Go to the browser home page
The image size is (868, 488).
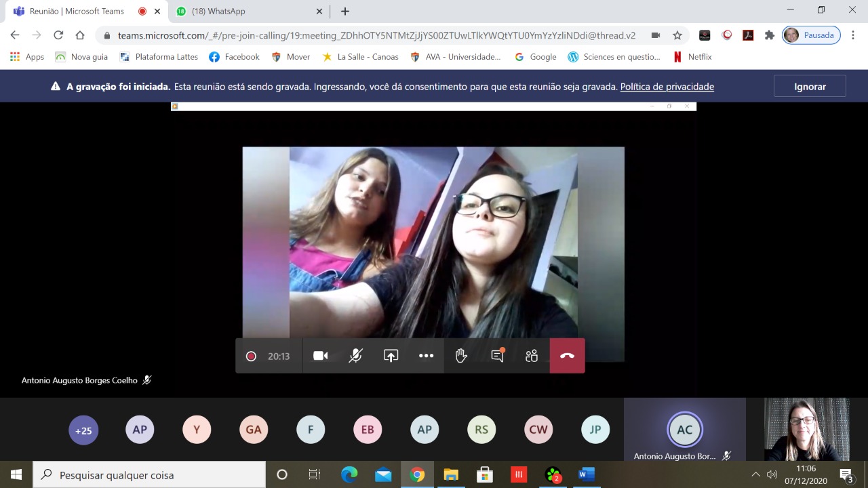80,35
